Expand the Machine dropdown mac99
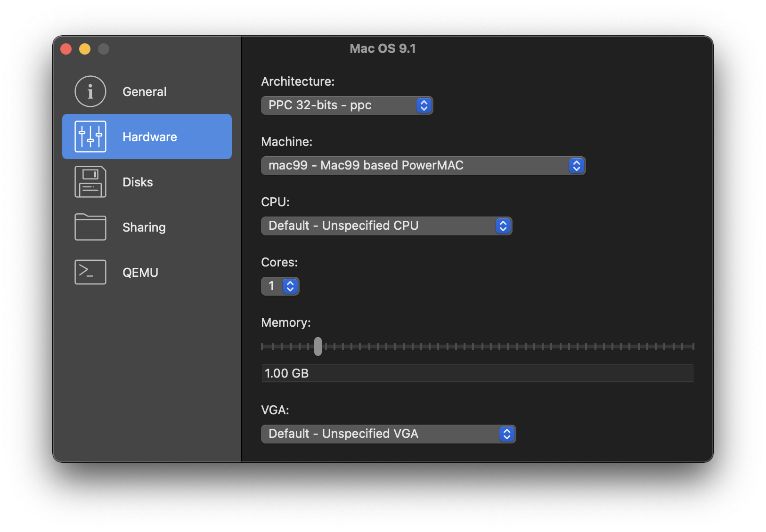 tap(423, 166)
